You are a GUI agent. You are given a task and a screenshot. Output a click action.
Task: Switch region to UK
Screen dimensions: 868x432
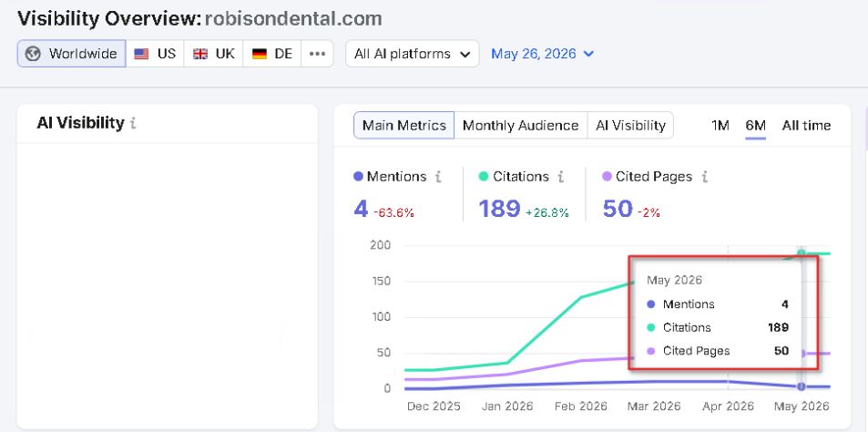click(x=214, y=54)
